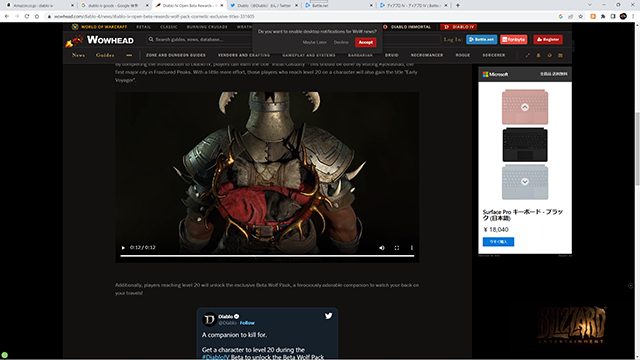This screenshot has width=640, height=360.
Task: Decline the desktop notifications prompt
Action: tap(341, 42)
